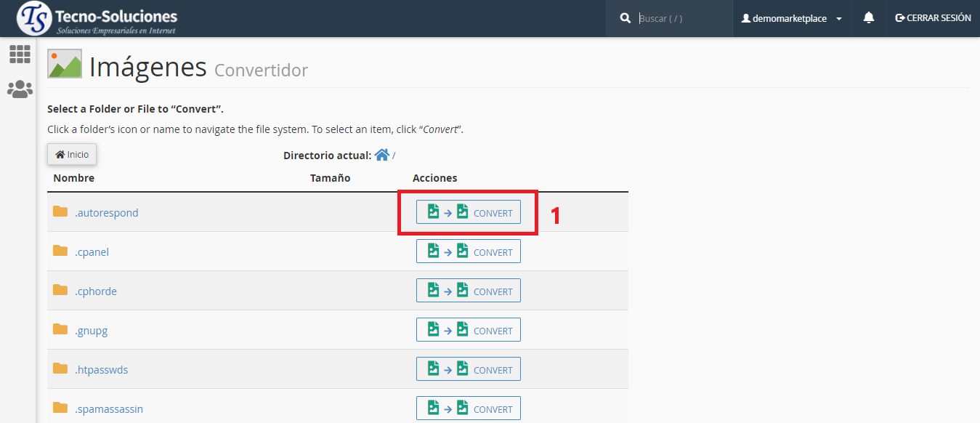Screen dimensions: 980x423
Task: Click the Tecno-Soluciones logo
Action: [97, 19]
